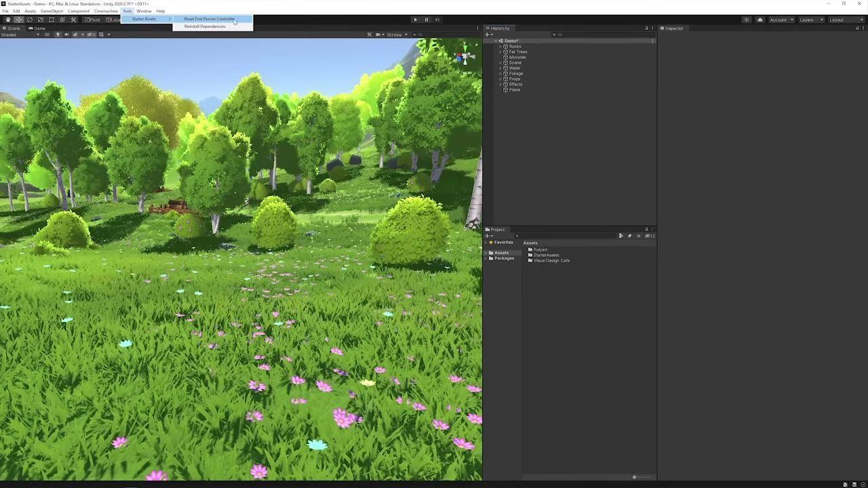Select the Scale tool
The height and width of the screenshot is (488, 868).
point(40,20)
